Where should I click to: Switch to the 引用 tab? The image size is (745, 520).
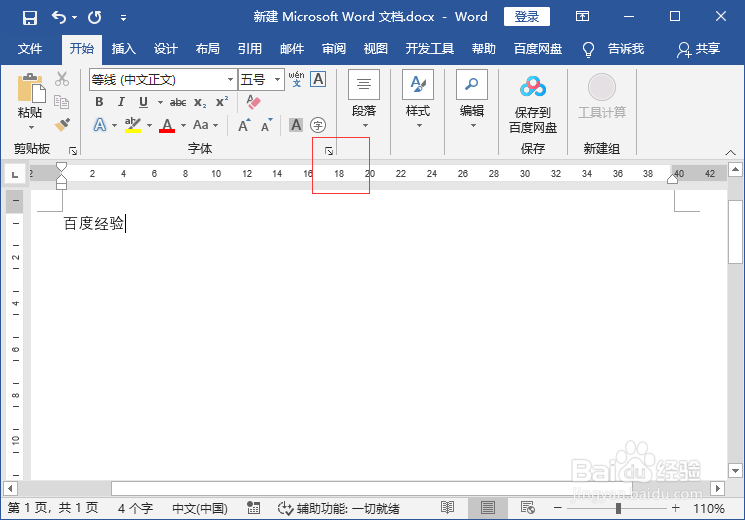(x=249, y=48)
